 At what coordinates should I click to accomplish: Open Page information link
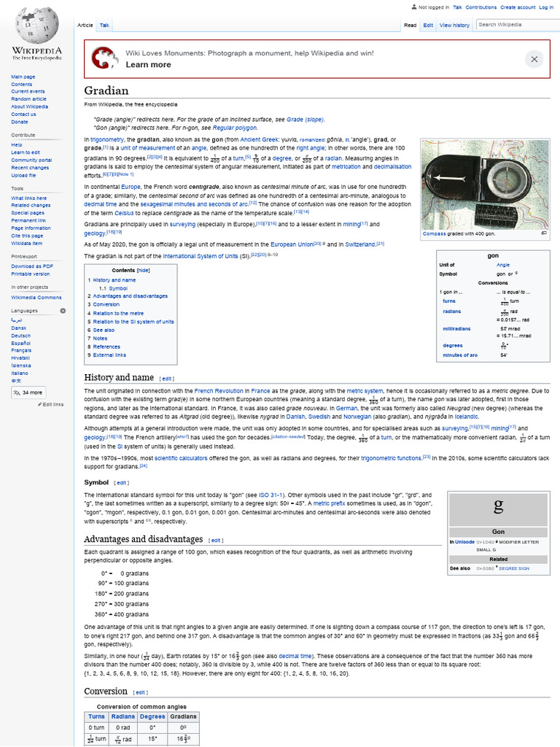[31, 228]
